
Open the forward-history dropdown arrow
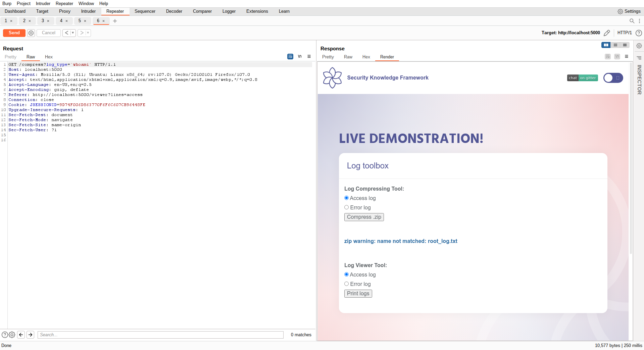point(88,33)
